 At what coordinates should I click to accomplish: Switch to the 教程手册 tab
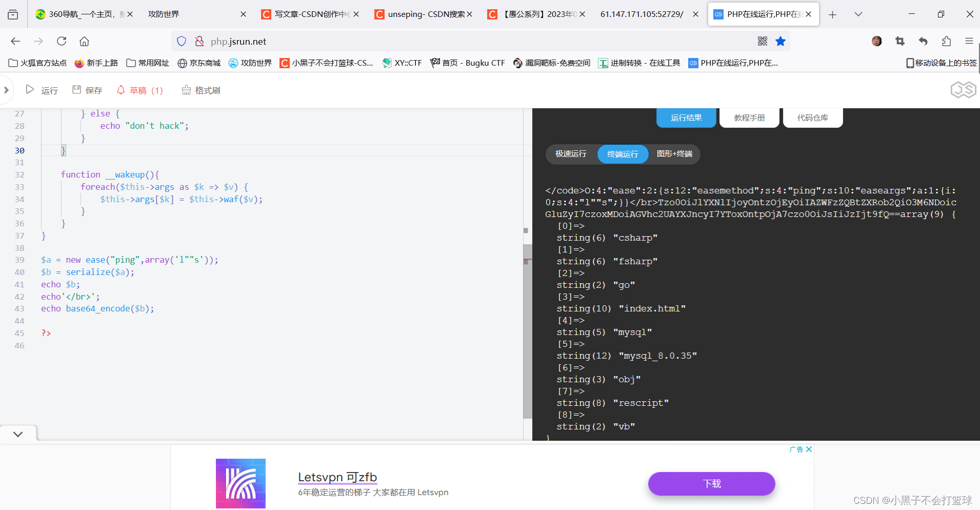point(748,117)
